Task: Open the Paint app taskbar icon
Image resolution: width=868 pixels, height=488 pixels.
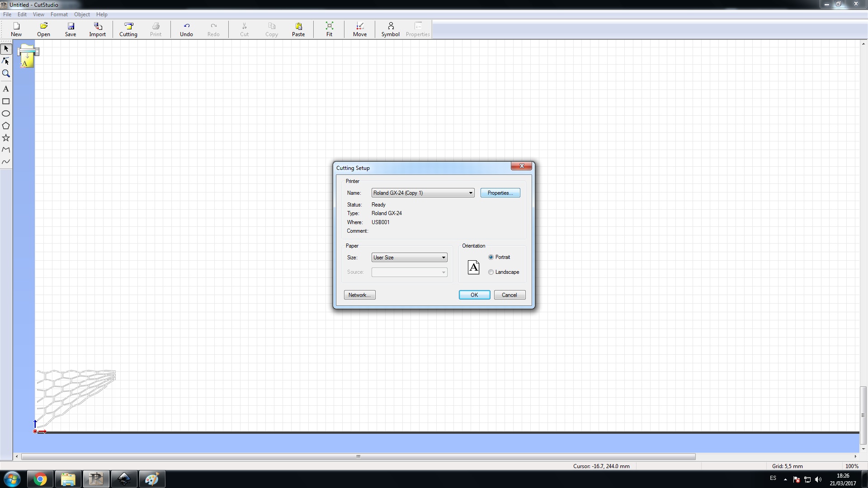Action: (152, 479)
